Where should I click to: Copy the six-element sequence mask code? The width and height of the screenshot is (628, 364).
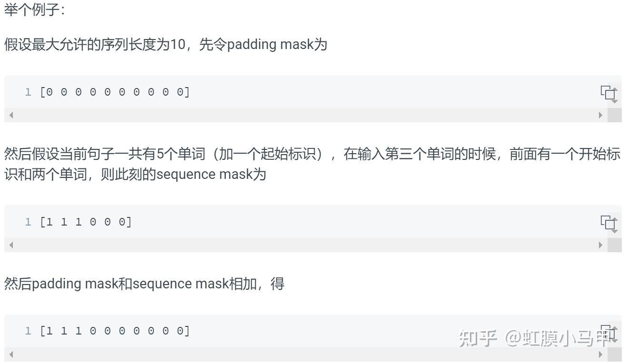pyautogui.click(x=608, y=223)
